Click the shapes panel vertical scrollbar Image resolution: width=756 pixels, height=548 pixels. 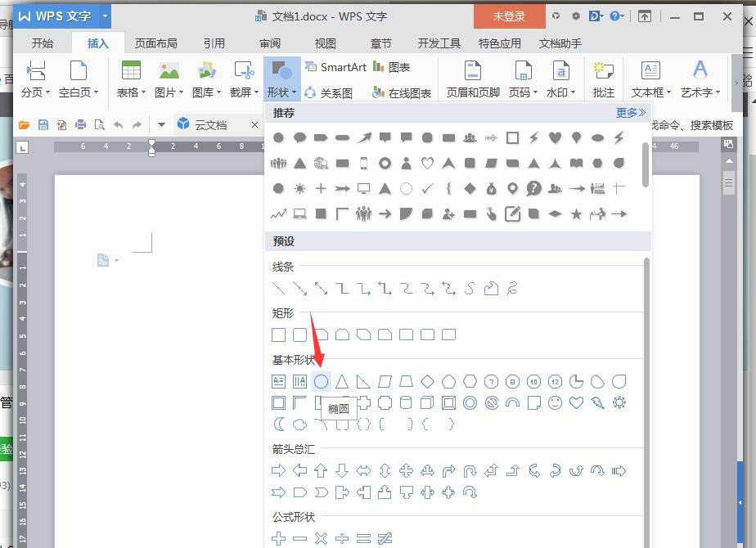click(646, 164)
